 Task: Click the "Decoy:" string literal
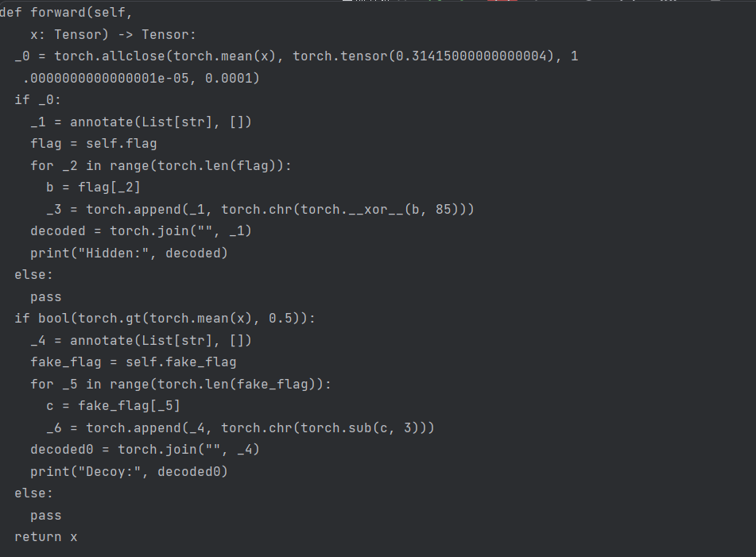point(110,471)
